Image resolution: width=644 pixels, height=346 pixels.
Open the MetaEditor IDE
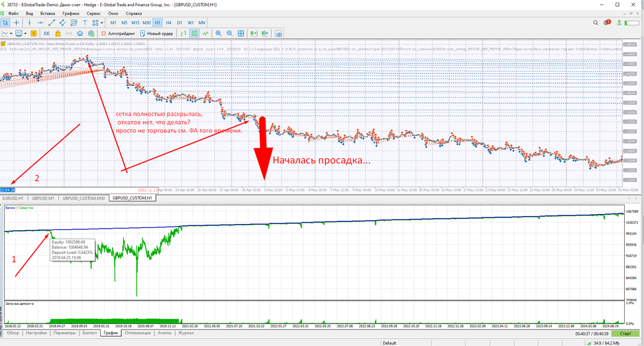tap(47, 34)
